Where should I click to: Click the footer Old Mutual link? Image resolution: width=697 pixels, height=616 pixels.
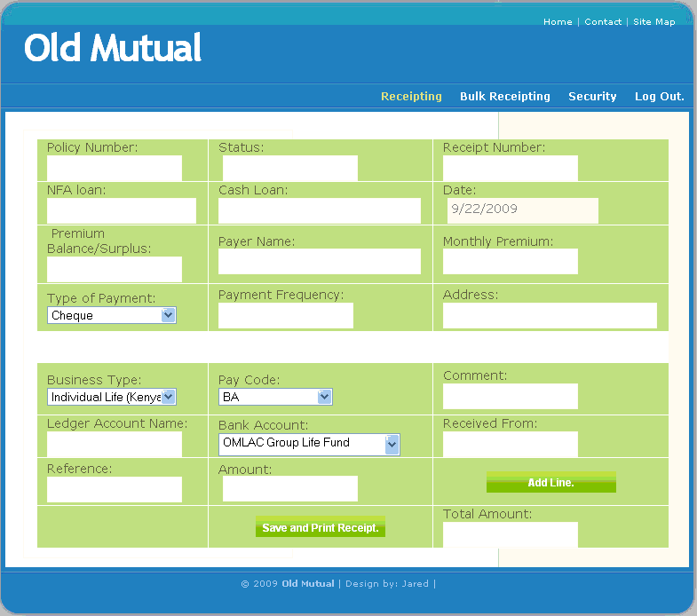307,583
